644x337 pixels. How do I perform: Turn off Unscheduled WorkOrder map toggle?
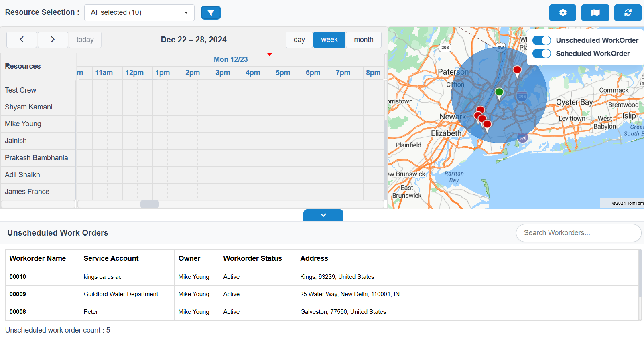542,40
